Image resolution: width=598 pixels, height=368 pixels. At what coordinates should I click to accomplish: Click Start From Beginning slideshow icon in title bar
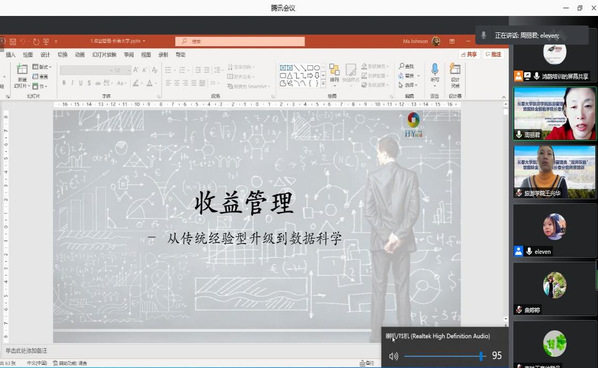click(46, 41)
